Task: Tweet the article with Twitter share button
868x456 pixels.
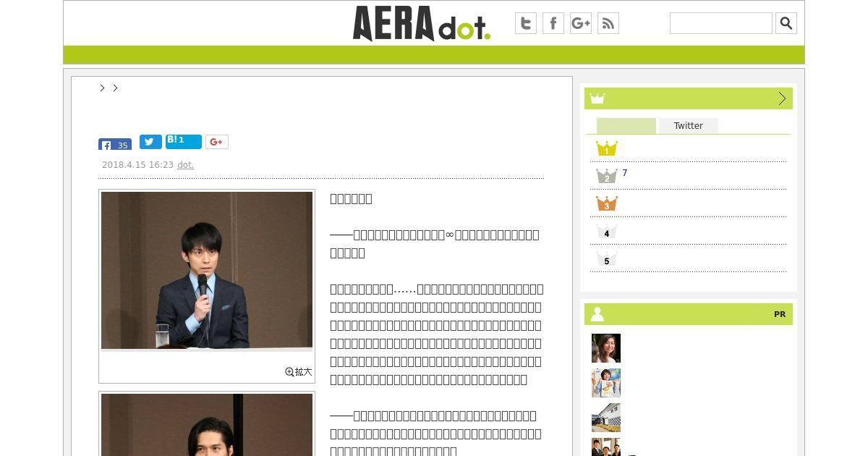Action: click(150, 142)
